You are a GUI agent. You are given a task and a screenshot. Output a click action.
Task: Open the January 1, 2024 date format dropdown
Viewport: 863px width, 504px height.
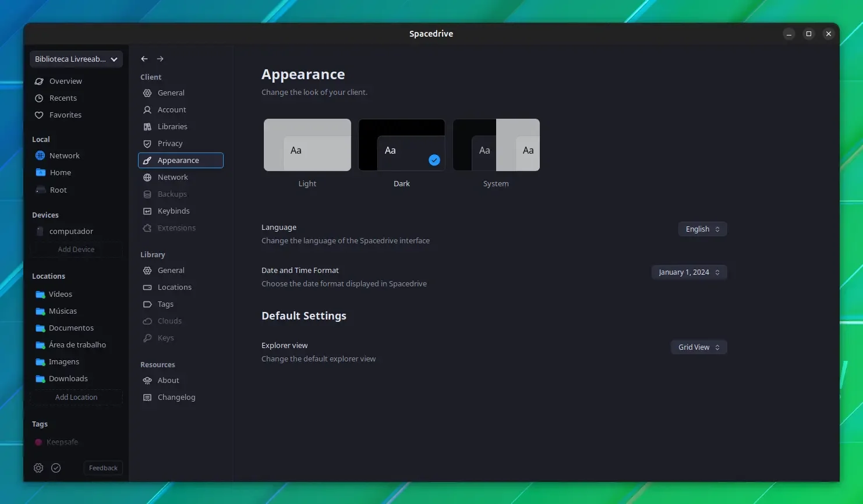(x=689, y=272)
